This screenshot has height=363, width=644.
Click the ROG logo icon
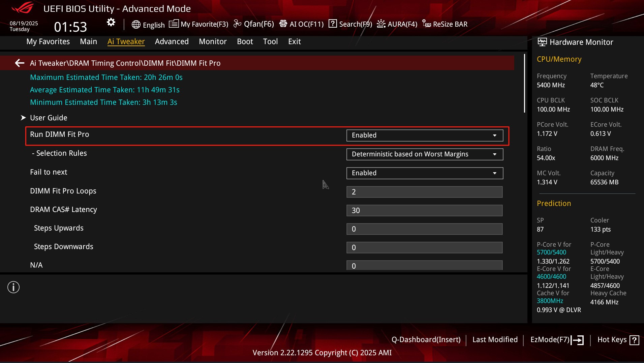click(23, 8)
